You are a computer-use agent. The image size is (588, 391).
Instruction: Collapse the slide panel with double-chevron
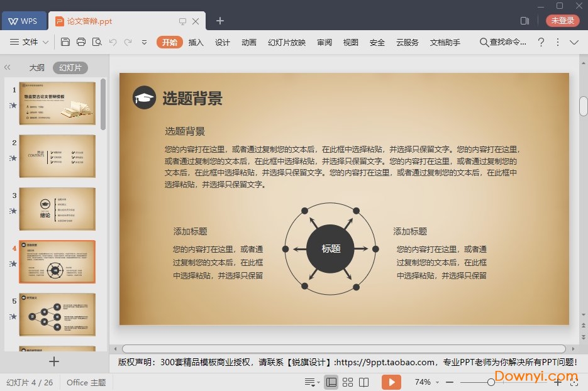8,67
